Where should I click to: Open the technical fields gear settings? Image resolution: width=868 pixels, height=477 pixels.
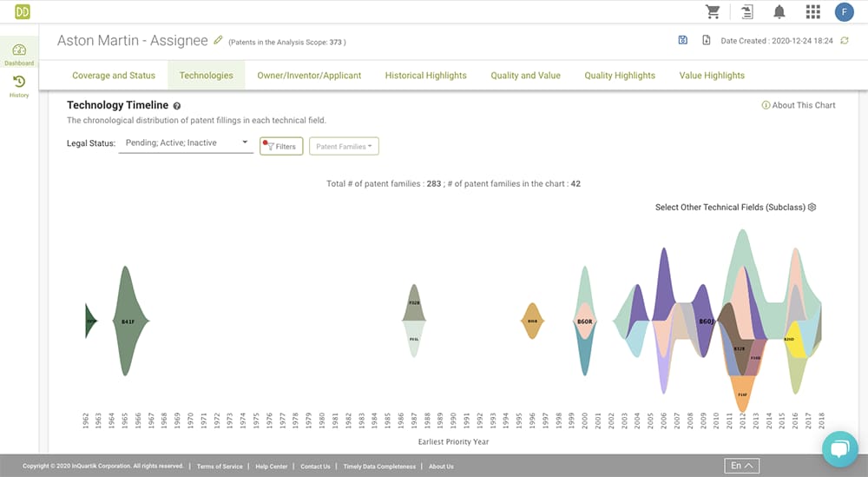point(812,207)
